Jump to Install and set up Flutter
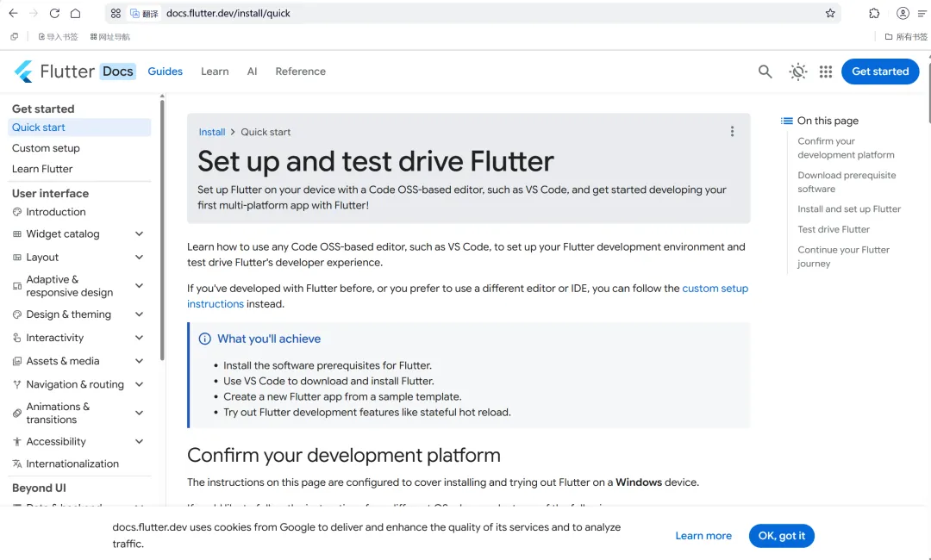Image resolution: width=931 pixels, height=560 pixels. click(x=849, y=208)
